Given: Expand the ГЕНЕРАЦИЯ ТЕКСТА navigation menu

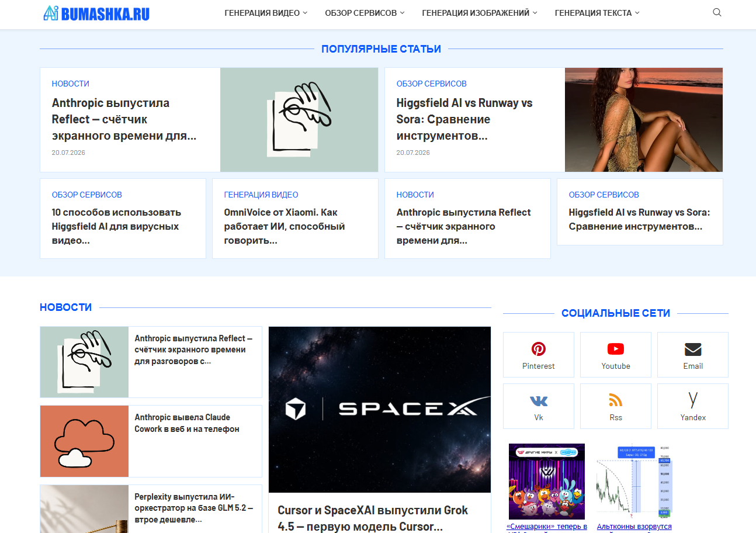Looking at the screenshot, I should pos(597,13).
